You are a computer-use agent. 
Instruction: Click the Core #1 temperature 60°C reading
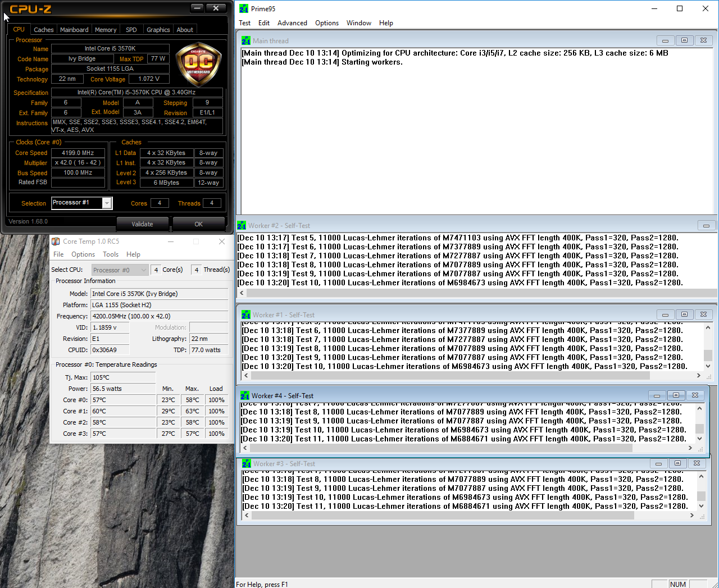tap(123, 411)
